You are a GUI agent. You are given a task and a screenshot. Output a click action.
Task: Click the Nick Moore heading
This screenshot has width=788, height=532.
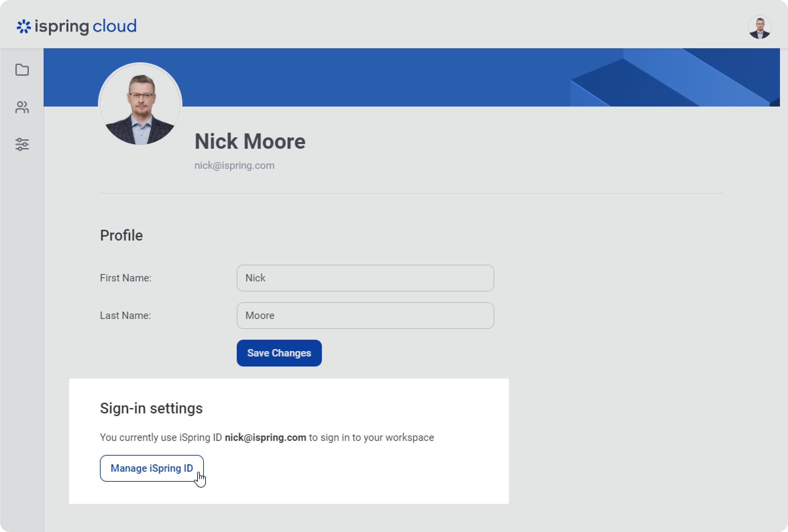(250, 141)
